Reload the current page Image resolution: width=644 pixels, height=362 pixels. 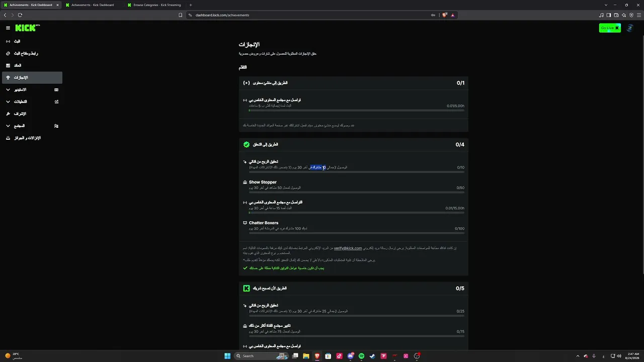click(x=20, y=15)
